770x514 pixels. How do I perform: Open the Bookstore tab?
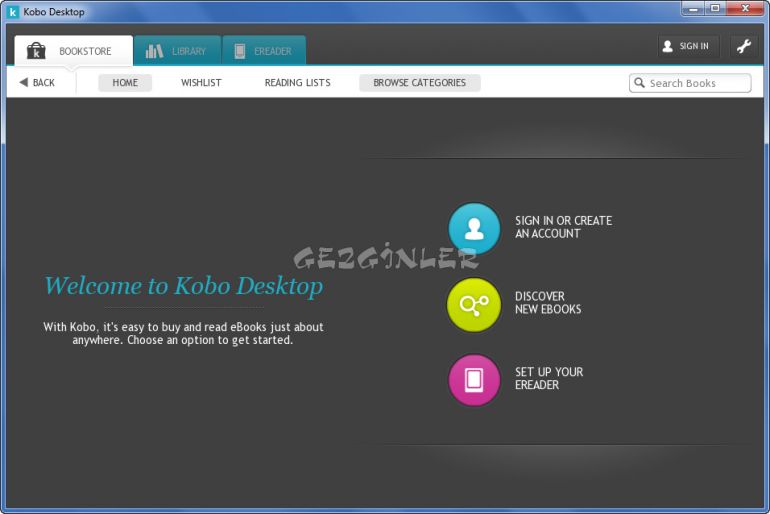pos(74,51)
